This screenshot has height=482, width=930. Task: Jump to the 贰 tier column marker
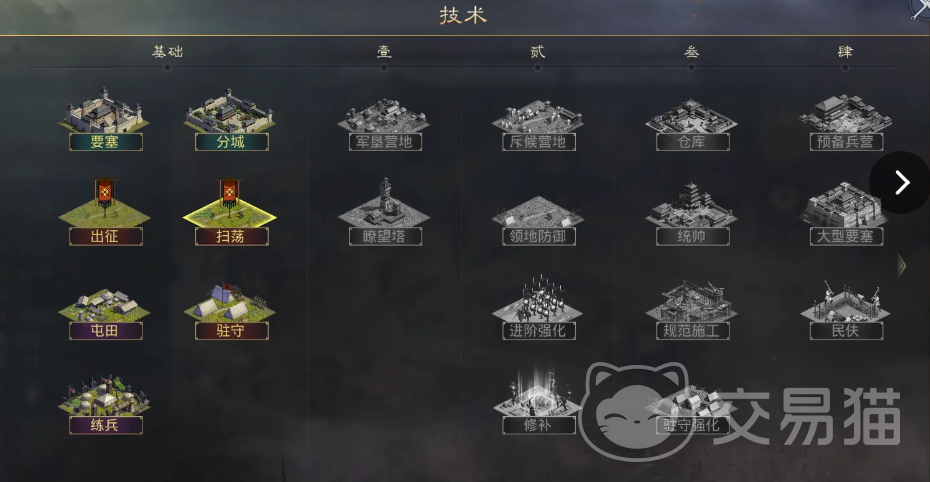537,52
